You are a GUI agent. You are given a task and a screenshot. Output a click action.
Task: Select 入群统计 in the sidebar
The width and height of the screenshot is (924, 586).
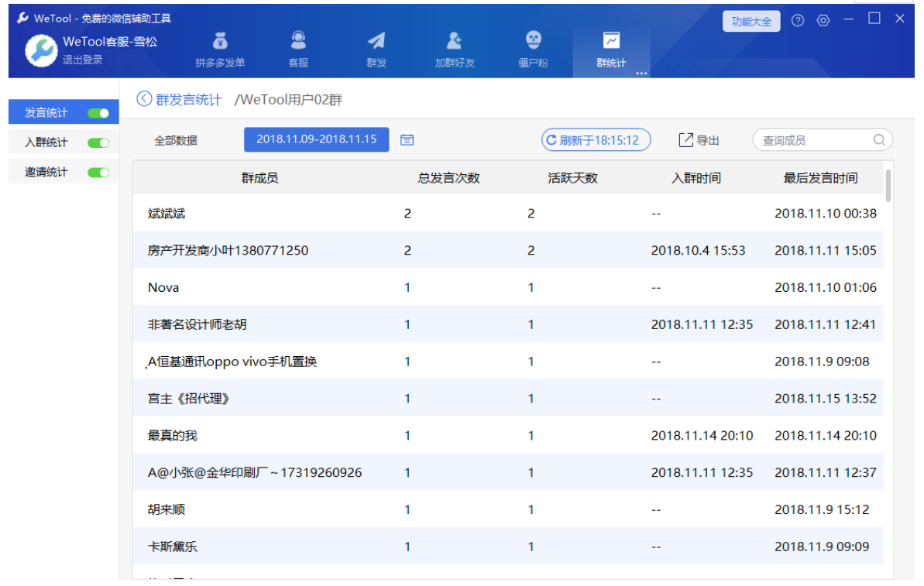point(46,142)
